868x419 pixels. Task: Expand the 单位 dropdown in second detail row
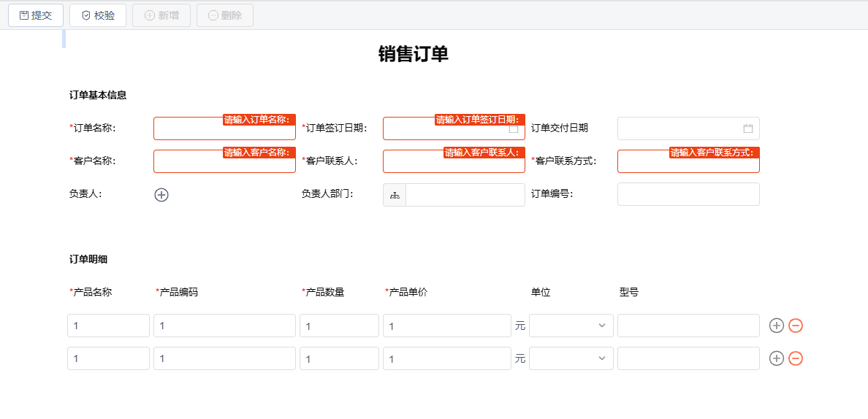point(571,358)
